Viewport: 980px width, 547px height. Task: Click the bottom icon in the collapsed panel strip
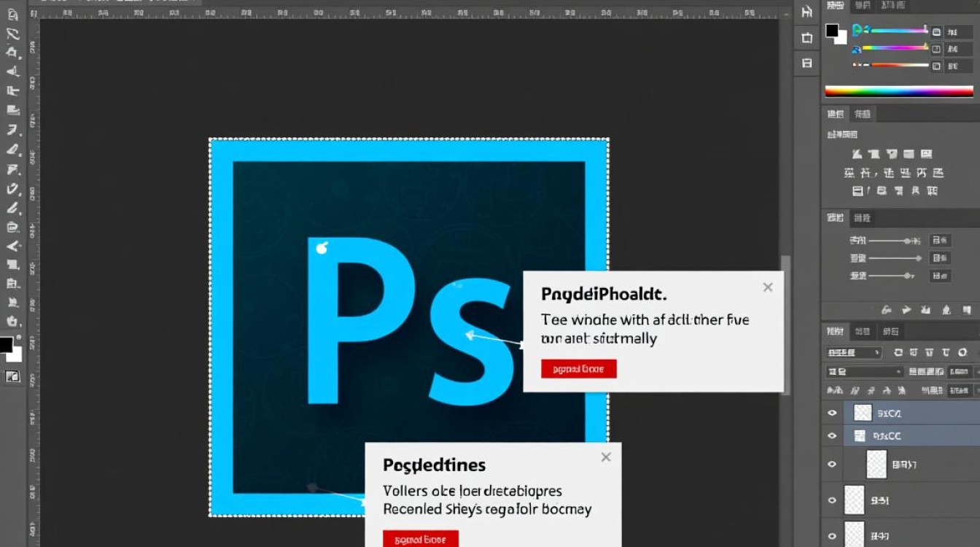pyautogui.click(x=806, y=63)
